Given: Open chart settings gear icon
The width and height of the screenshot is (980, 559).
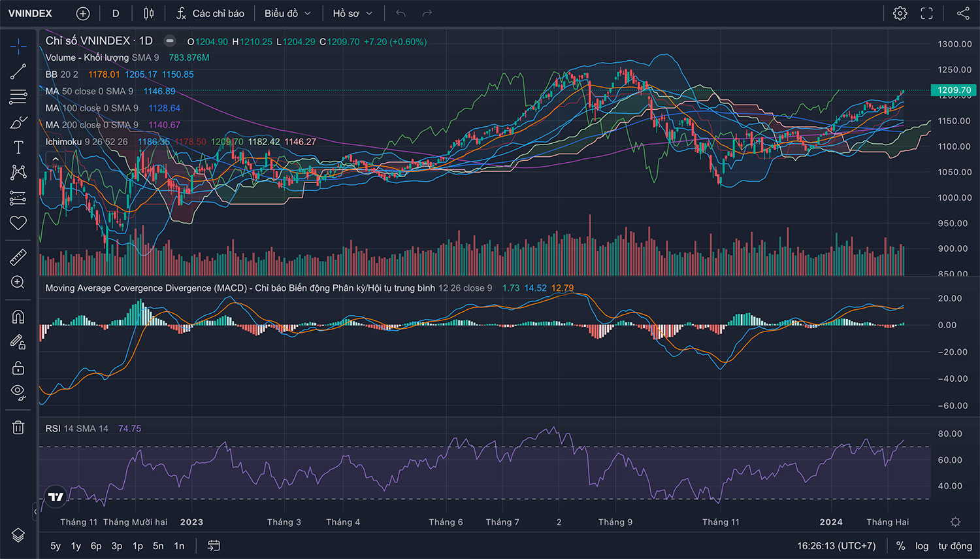Looking at the screenshot, I should 900,14.
